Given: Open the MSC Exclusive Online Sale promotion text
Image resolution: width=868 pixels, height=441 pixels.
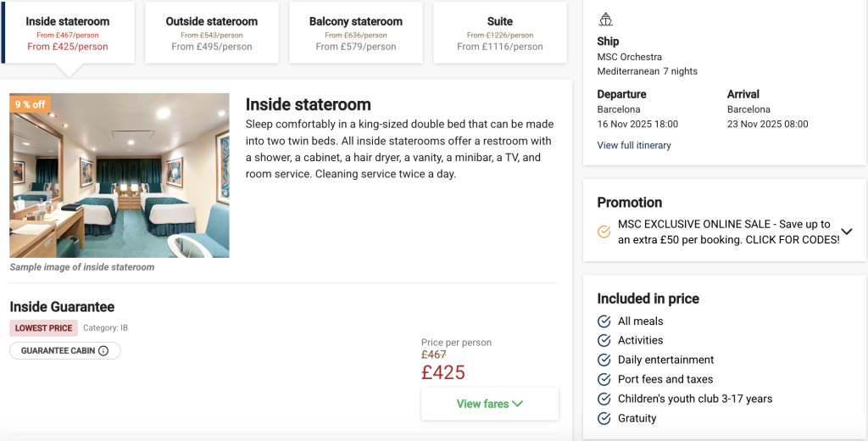Looking at the screenshot, I should [x=728, y=232].
